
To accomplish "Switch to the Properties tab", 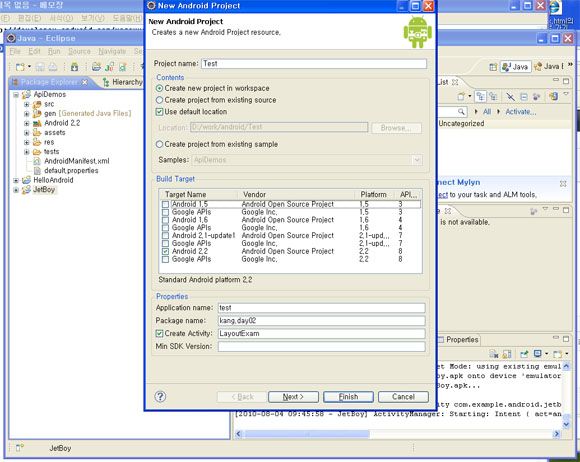I will pyautogui.click(x=459, y=340).
